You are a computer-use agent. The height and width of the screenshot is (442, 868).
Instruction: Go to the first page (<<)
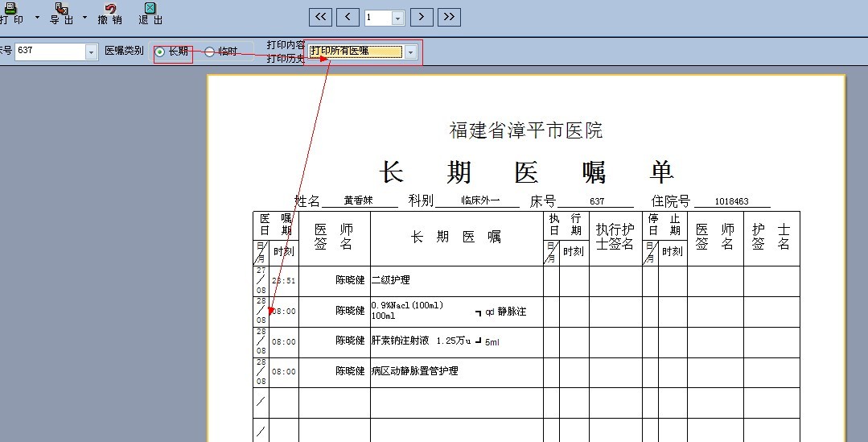(x=320, y=17)
